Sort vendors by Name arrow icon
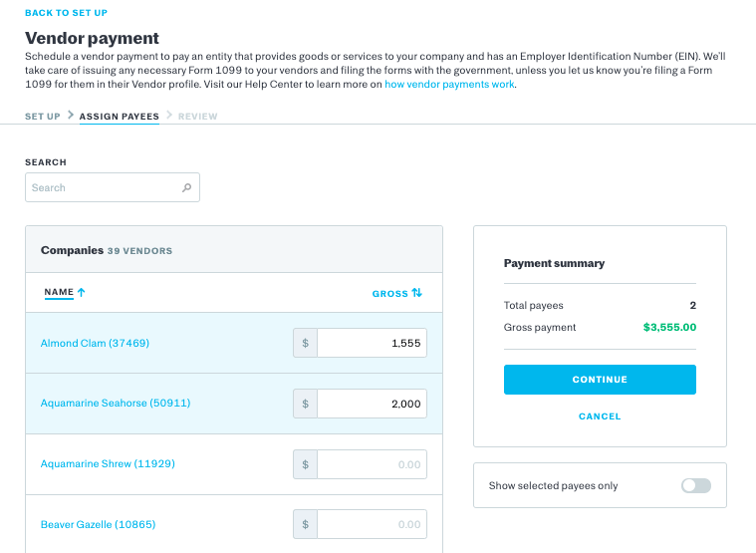 click(82, 292)
